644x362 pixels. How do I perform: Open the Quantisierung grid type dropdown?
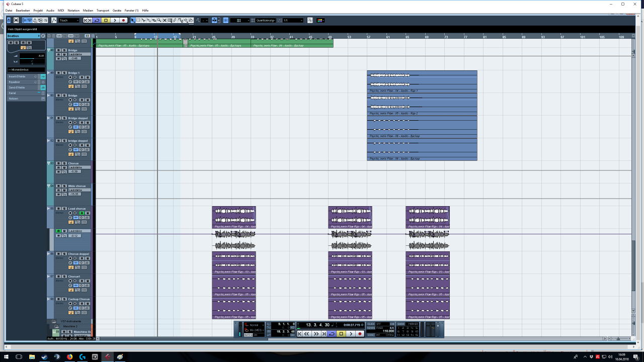point(265,20)
